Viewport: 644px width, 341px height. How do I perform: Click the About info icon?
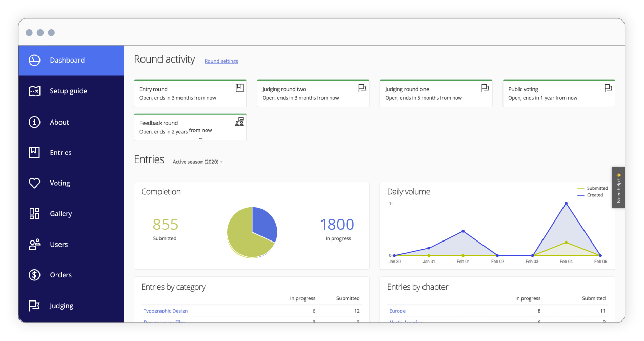tap(34, 122)
